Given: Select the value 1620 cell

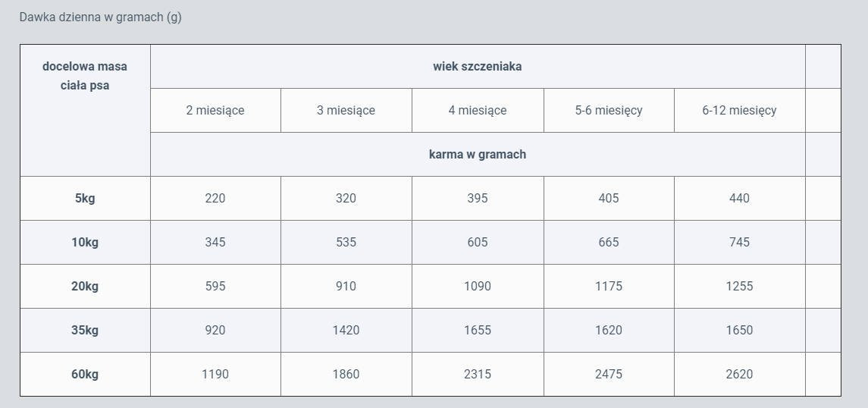Looking at the screenshot, I should click(609, 330).
